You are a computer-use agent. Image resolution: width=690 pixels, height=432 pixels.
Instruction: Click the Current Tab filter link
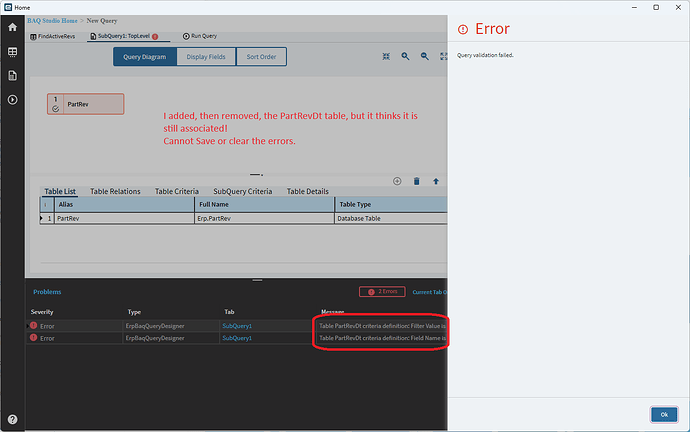429,292
